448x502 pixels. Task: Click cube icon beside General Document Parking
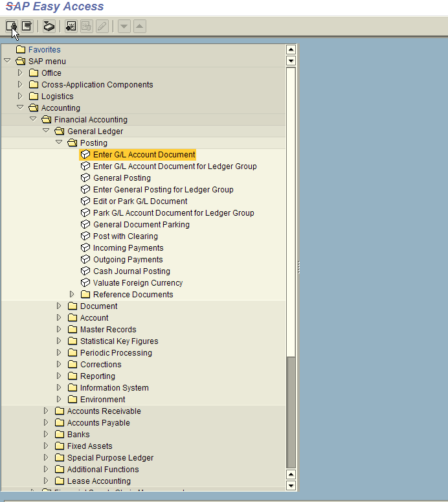tap(85, 224)
